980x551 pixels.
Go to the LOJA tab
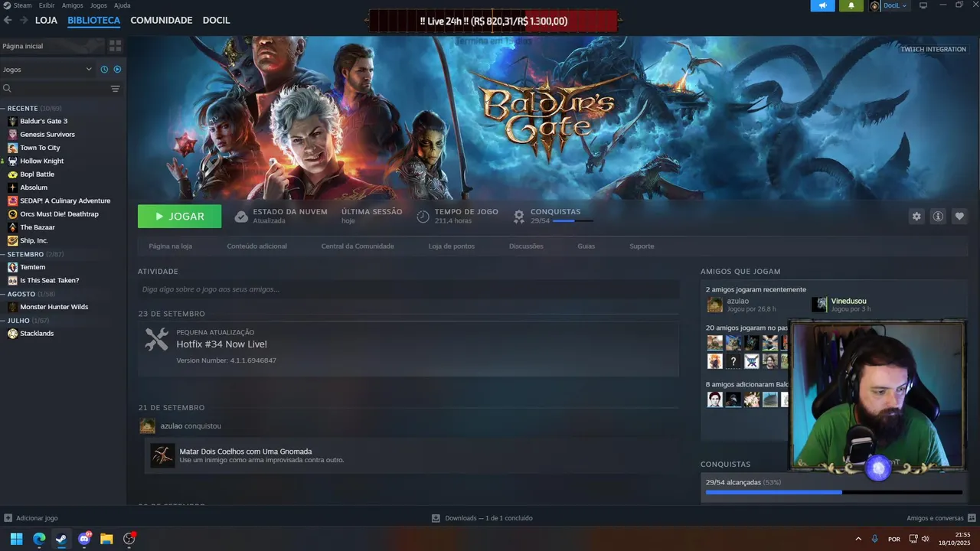pos(46,21)
